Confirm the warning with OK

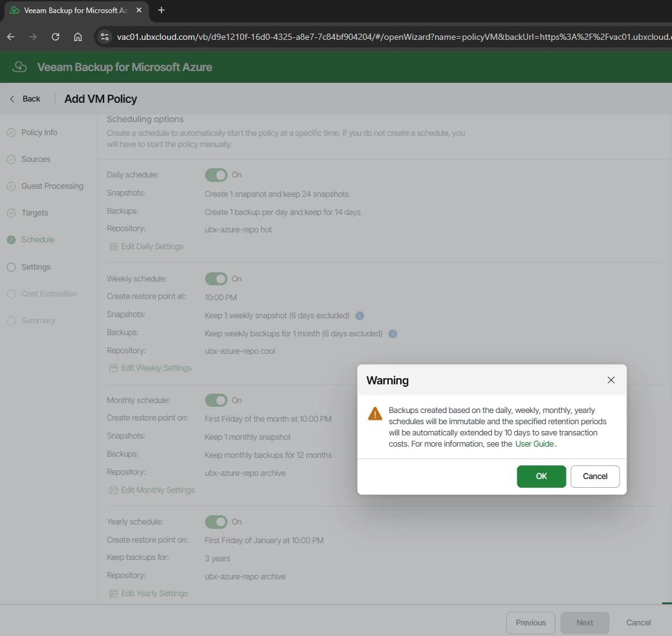tap(541, 477)
